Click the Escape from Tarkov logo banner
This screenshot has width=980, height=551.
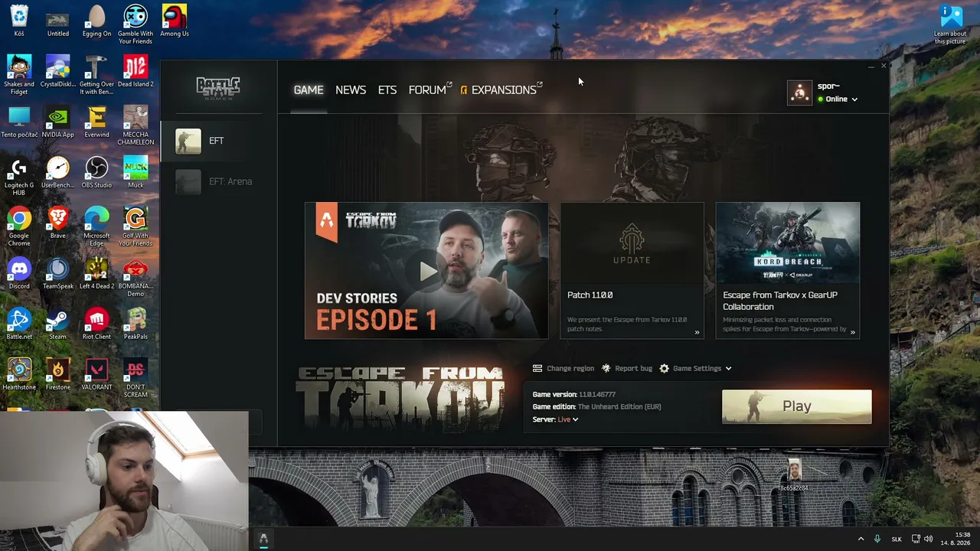pos(400,398)
